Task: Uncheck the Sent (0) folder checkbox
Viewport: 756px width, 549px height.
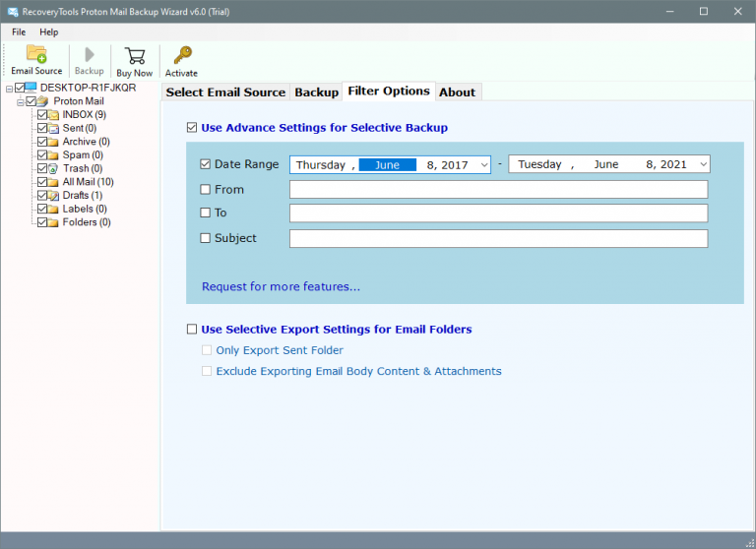Action: click(42, 128)
